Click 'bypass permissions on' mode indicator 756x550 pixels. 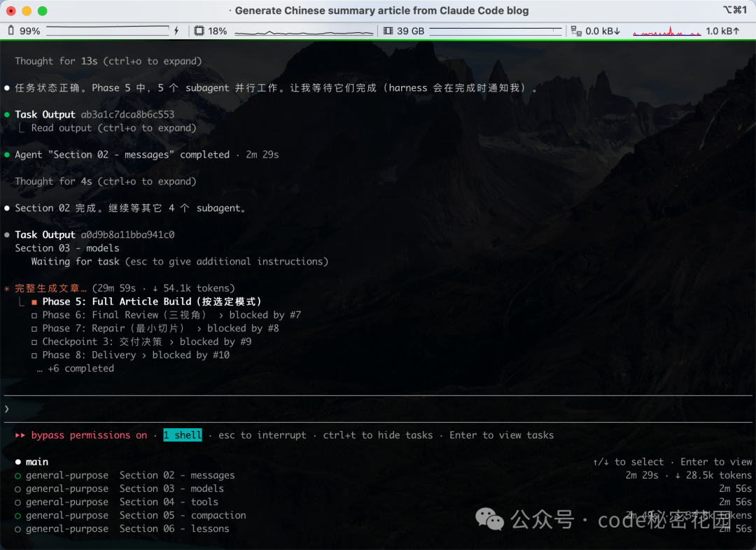tap(89, 435)
